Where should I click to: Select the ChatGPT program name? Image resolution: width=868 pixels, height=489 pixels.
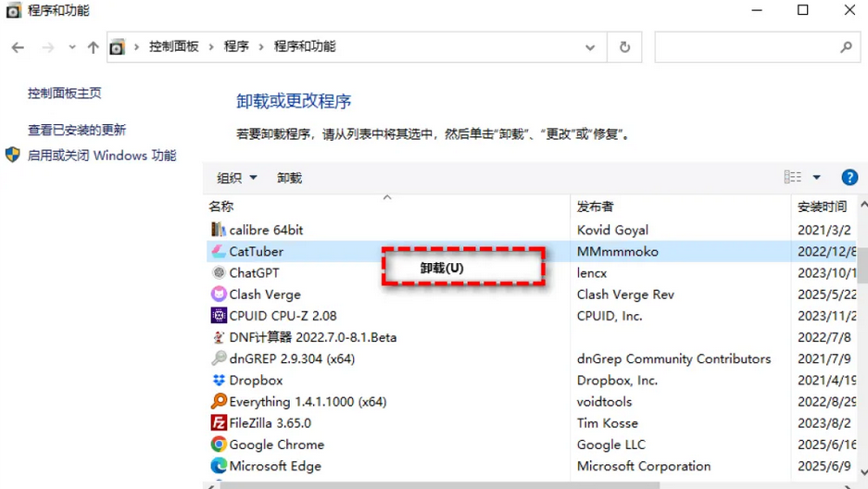pyautogui.click(x=254, y=272)
